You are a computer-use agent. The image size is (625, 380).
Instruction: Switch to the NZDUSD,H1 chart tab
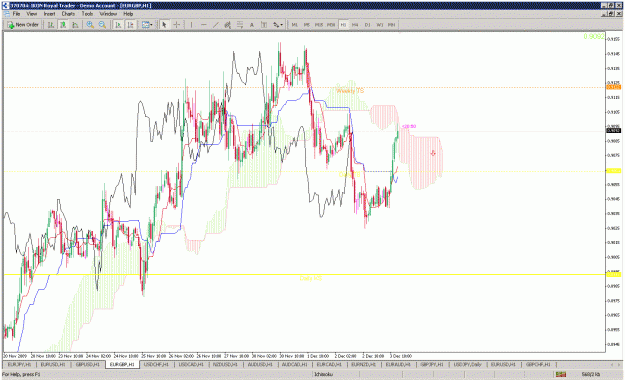225,364
